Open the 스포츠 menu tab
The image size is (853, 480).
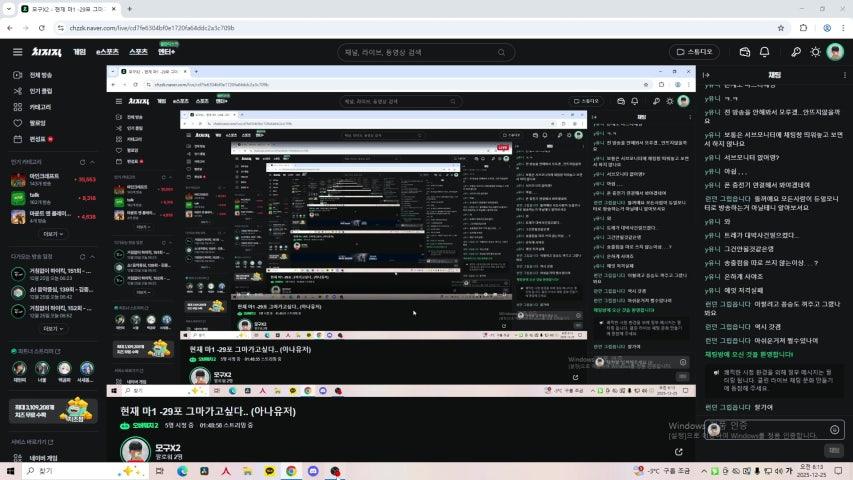[x=138, y=52]
